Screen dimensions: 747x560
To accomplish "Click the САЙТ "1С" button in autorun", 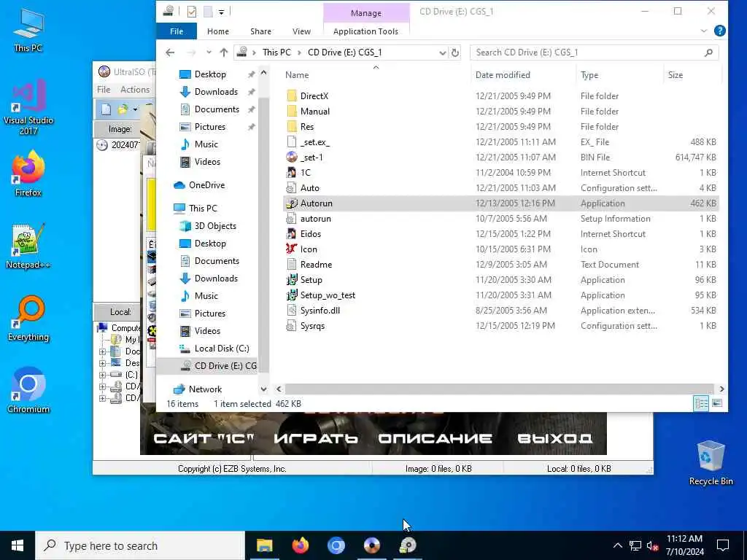I will coord(204,438).
